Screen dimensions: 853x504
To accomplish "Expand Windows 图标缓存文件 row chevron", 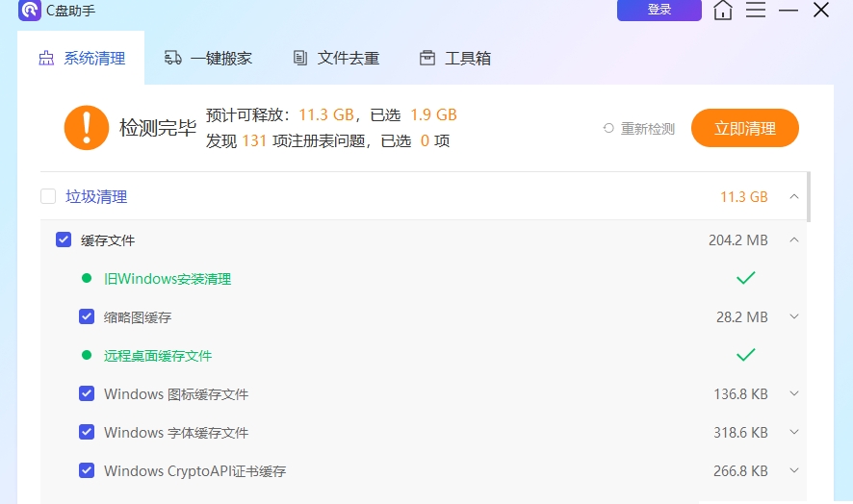I will [794, 393].
